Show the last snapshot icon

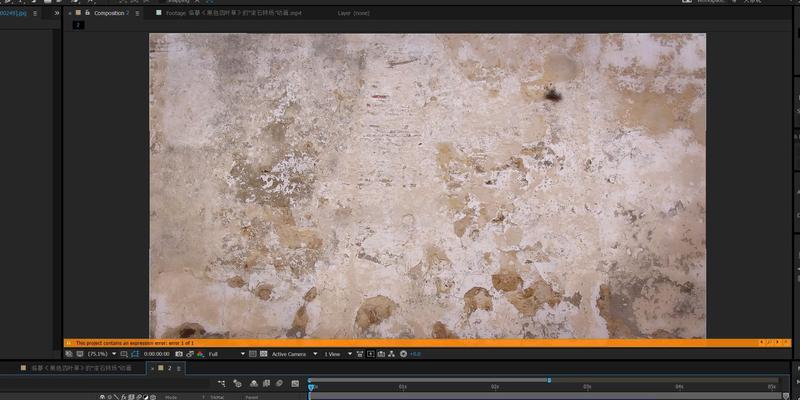click(x=190, y=354)
